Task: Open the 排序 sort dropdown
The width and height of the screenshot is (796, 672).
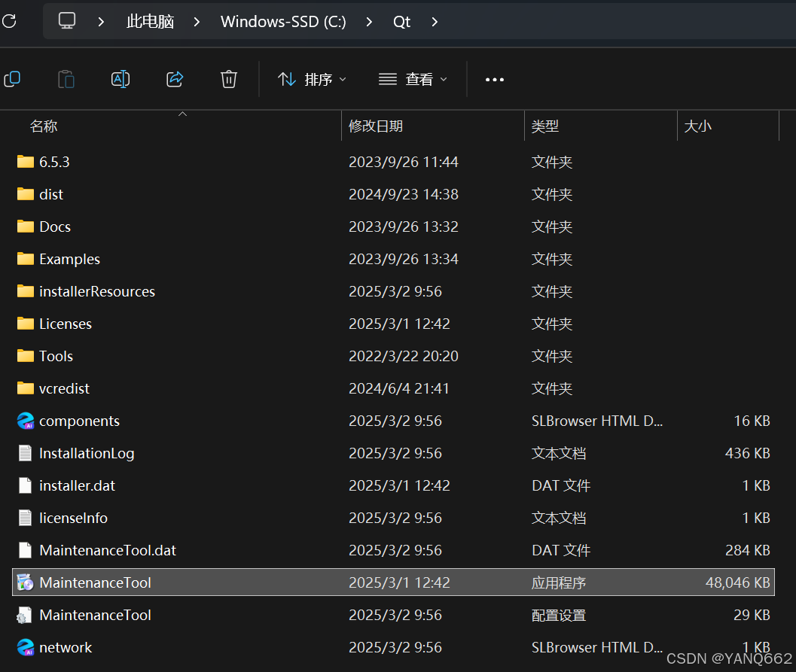Action: pyautogui.click(x=313, y=80)
